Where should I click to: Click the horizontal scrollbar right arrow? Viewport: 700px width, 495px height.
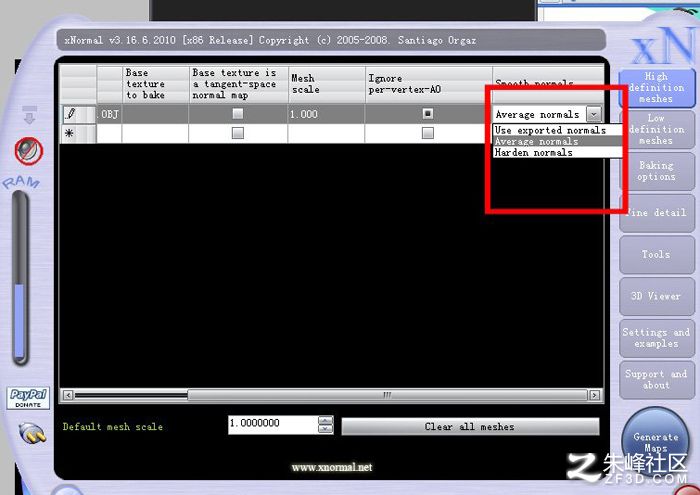595,395
